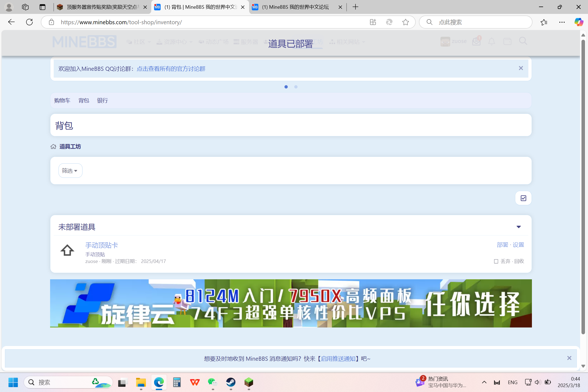Open the tab actions menu icon
Screen dimensions: 588x392
42,7
